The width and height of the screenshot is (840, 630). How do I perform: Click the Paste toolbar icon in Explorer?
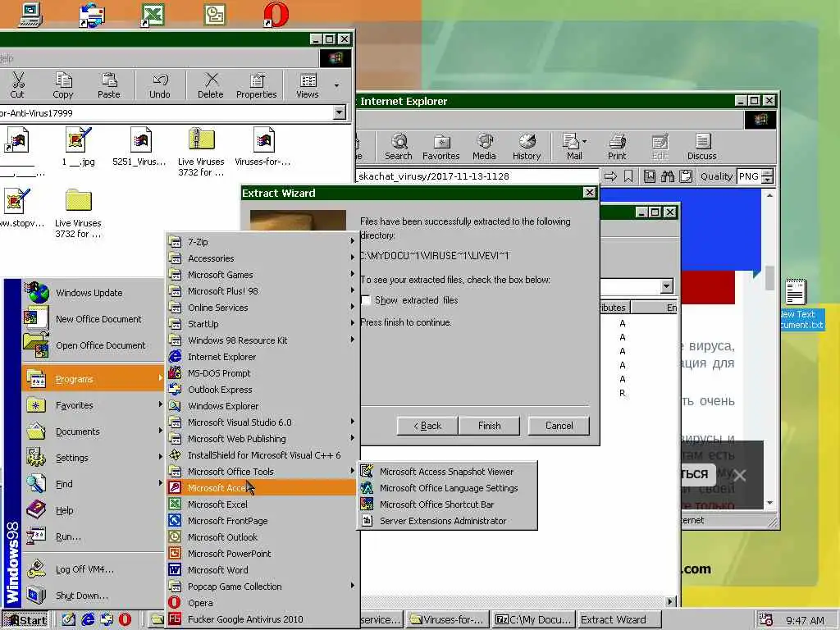109,85
